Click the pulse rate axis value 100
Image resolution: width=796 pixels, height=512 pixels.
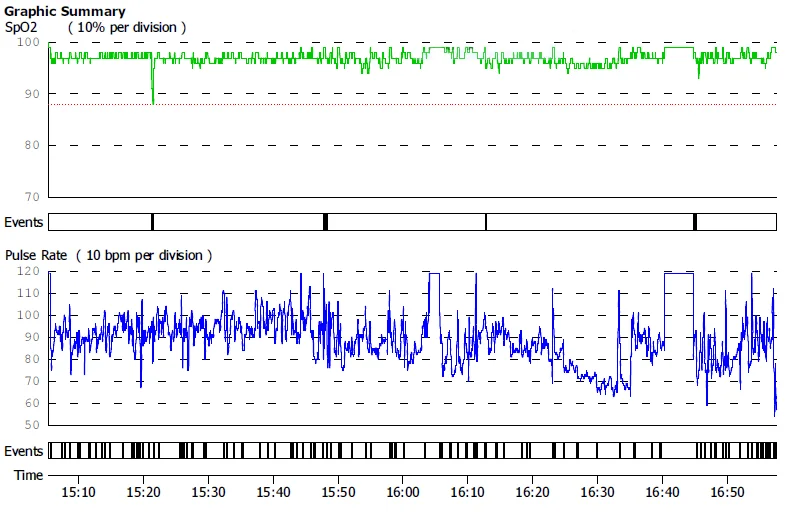point(28,315)
